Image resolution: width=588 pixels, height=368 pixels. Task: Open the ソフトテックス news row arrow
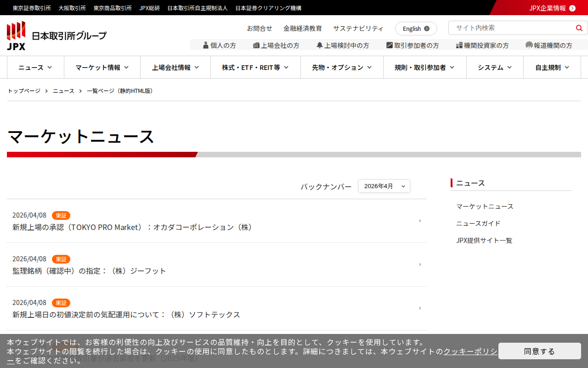[x=420, y=308]
